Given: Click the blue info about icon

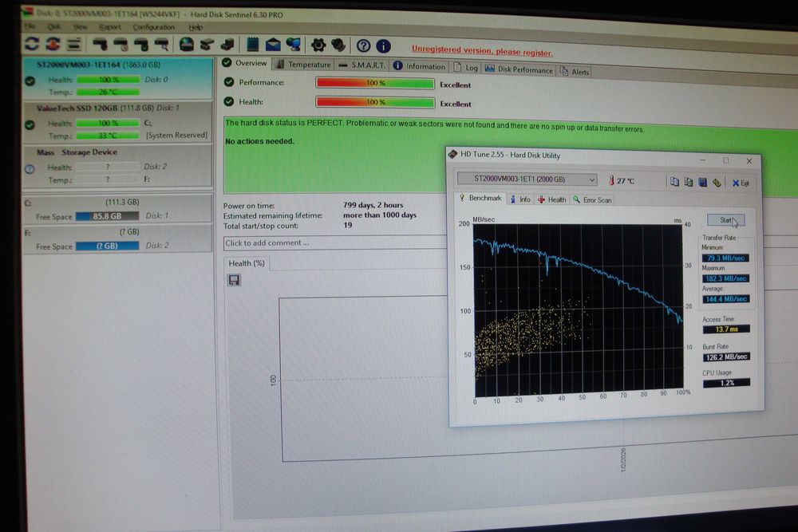Looking at the screenshot, I should [383, 46].
